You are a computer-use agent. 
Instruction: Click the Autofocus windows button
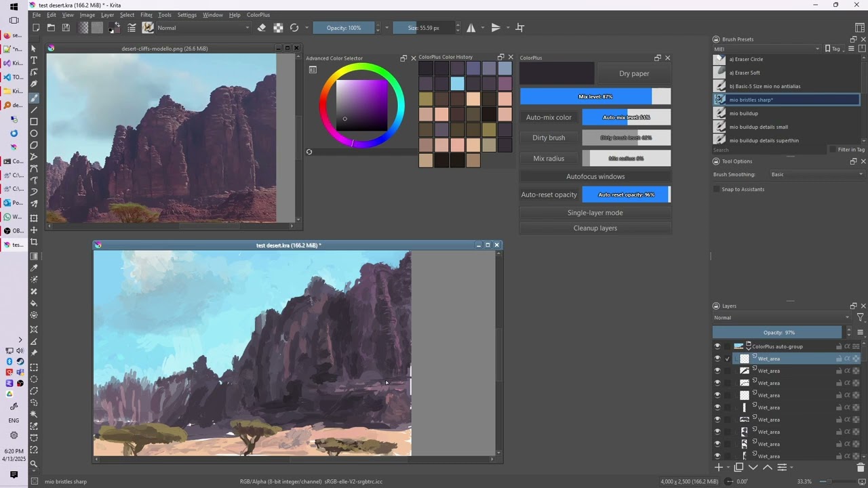tap(595, 176)
